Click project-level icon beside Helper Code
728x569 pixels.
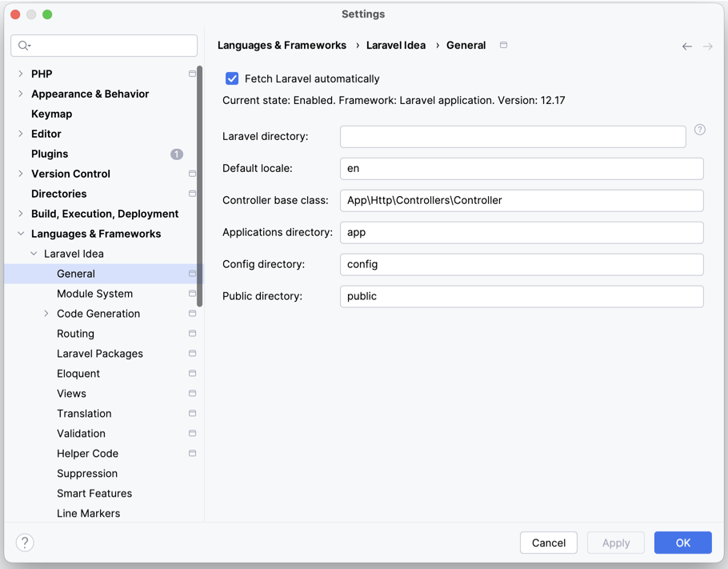[x=192, y=453]
